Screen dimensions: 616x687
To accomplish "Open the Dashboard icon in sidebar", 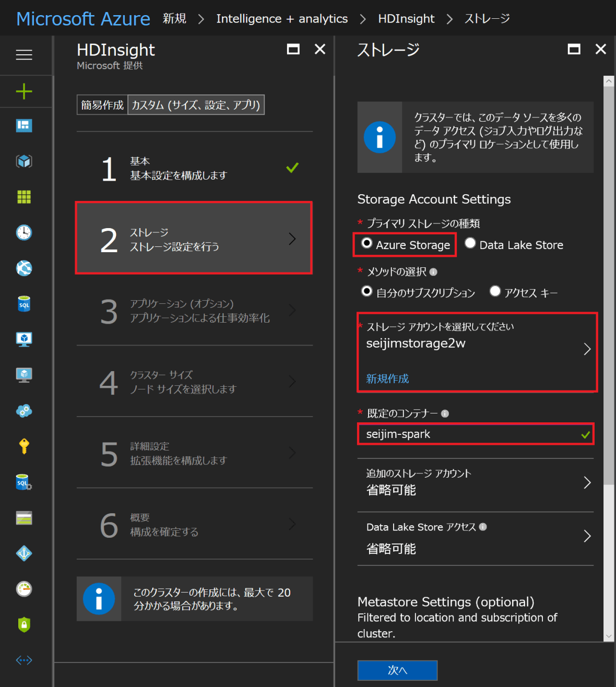I will click(24, 125).
